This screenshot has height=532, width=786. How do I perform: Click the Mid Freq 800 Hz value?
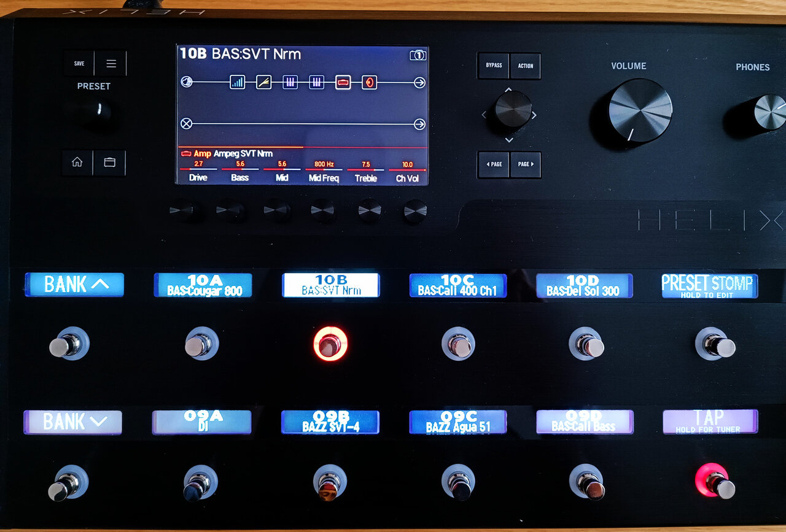[x=324, y=164]
